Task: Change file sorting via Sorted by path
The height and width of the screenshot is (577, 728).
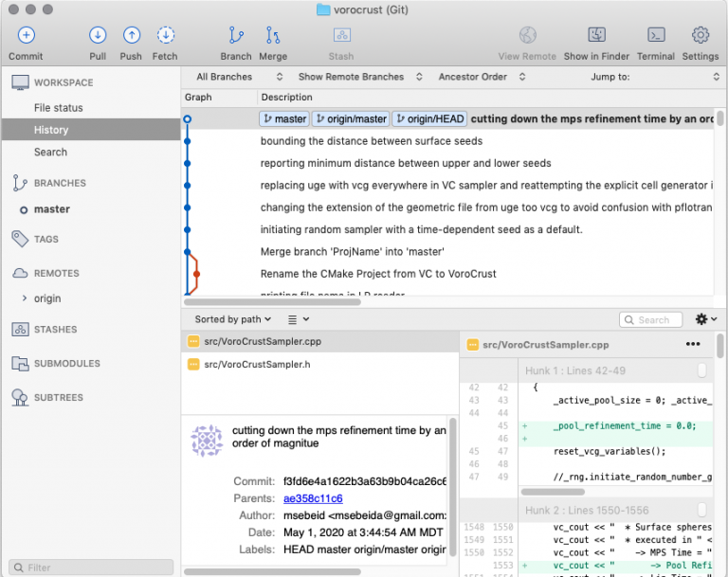Action: click(x=233, y=319)
